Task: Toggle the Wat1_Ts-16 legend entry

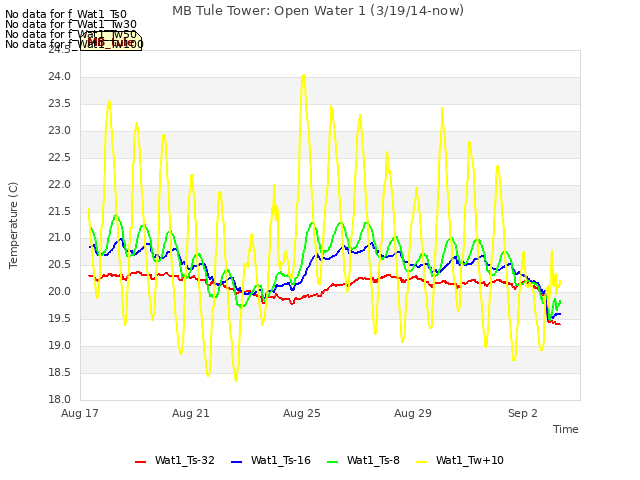Action: click(x=271, y=460)
